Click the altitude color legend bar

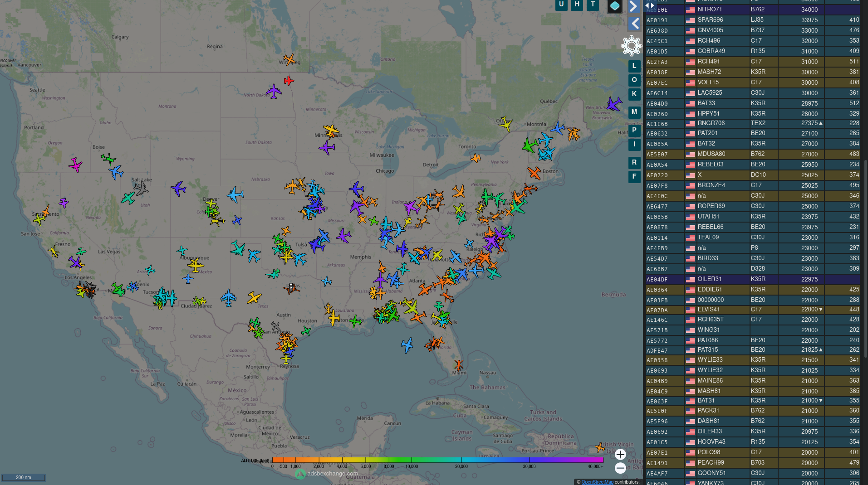pyautogui.click(x=438, y=460)
